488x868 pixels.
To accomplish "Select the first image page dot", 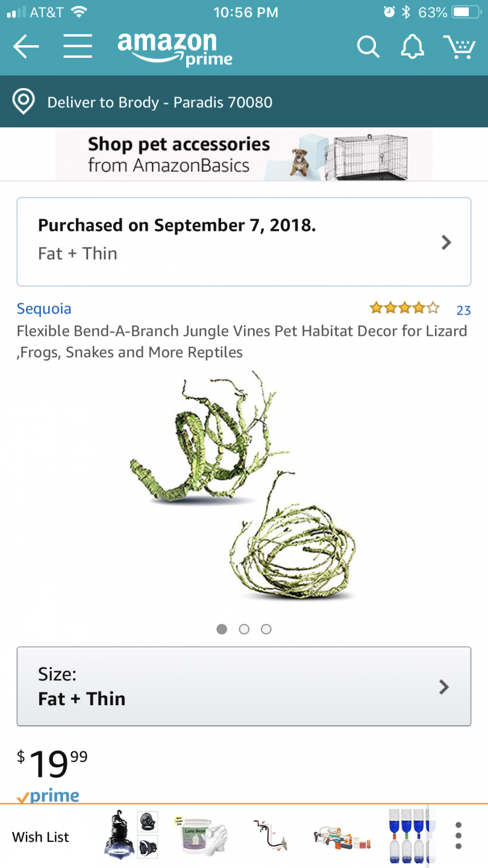I will point(222,629).
